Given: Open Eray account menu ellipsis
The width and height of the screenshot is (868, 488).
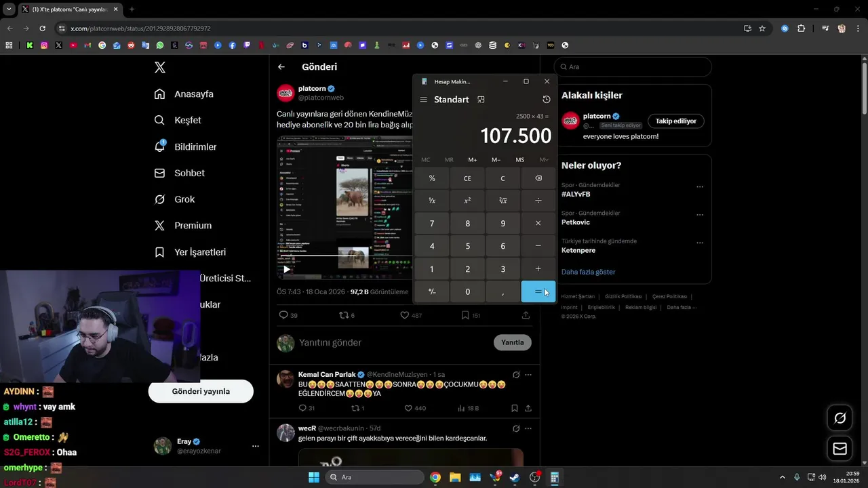Looking at the screenshot, I should [256, 446].
